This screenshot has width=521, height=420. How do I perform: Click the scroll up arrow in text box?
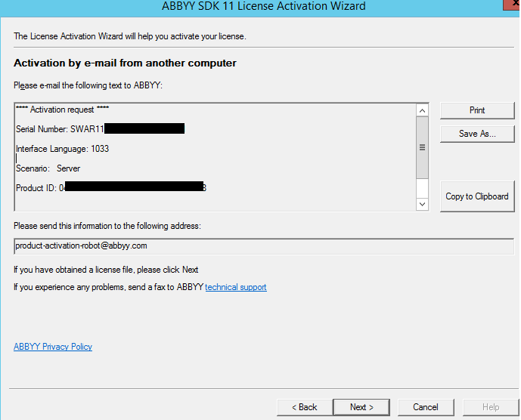(x=422, y=110)
